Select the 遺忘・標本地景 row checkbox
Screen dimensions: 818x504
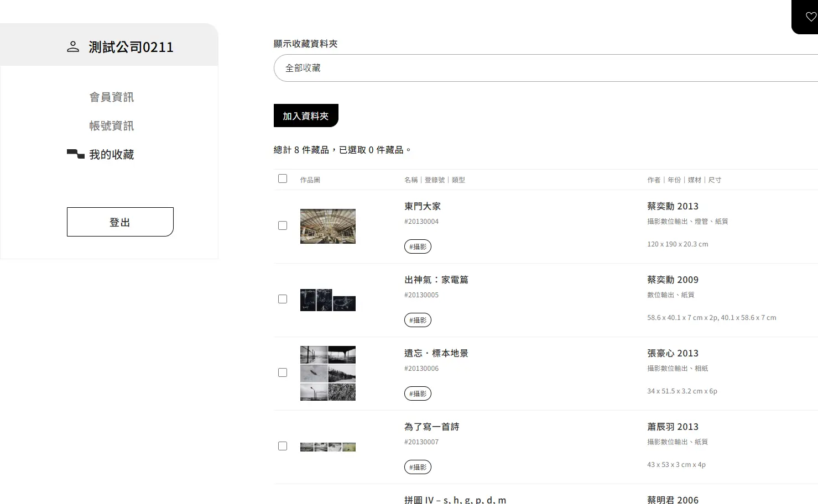click(283, 372)
